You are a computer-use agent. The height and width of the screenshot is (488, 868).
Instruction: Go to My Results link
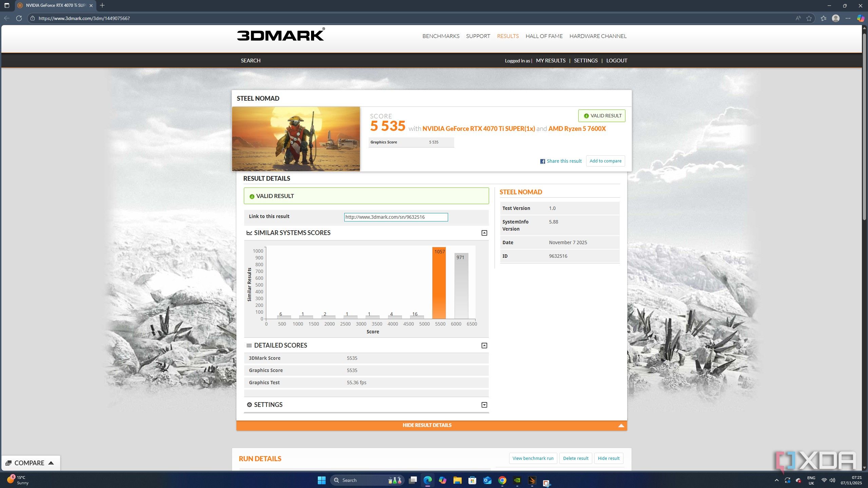click(x=551, y=60)
